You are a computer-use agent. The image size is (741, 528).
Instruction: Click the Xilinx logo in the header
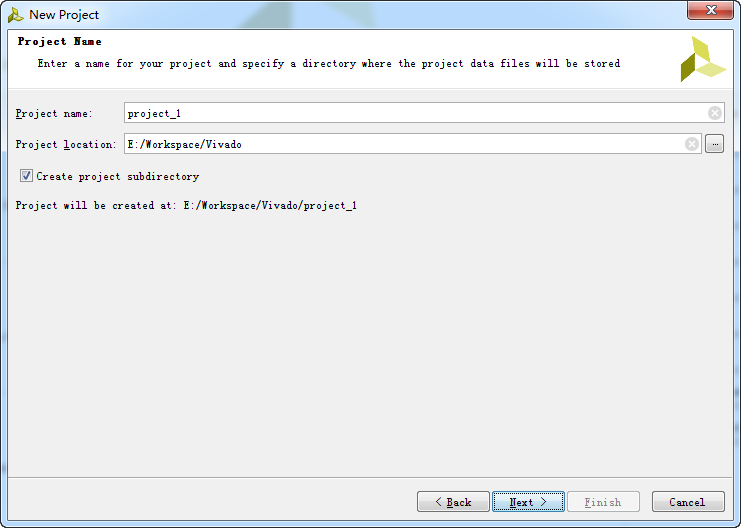[702, 59]
